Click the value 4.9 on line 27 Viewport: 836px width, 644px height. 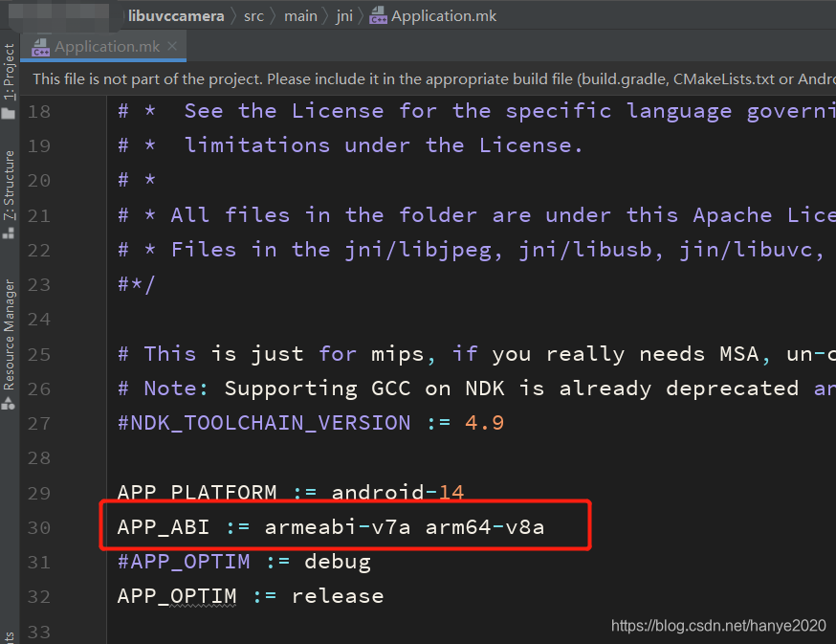click(x=484, y=423)
